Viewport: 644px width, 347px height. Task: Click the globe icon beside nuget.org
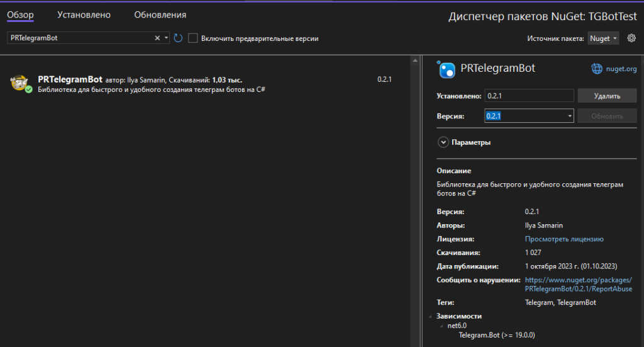pyautogui.click(x=597, y=69)
